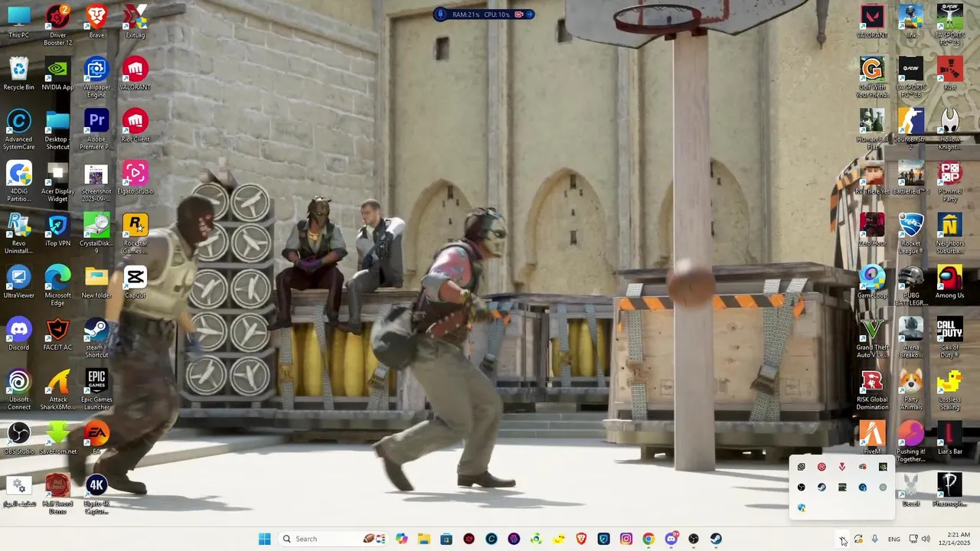Open the Recycle Bin
980x551 pixels.
[x=18, y=73]
